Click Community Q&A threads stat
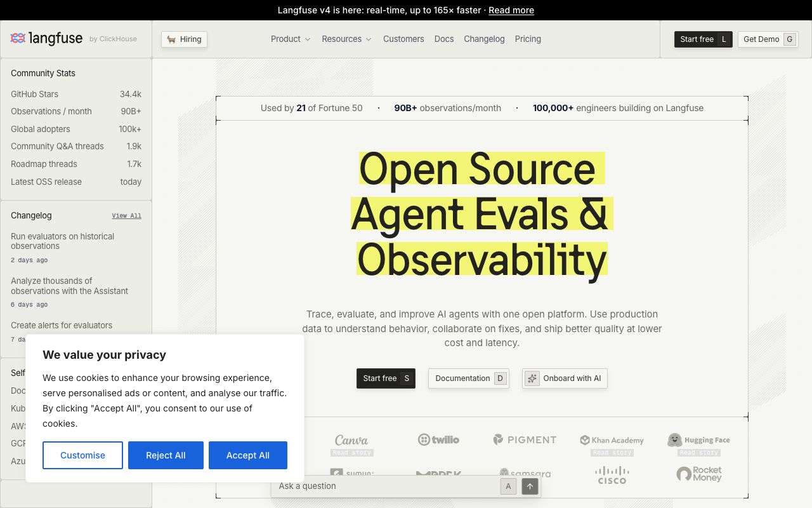The height and width of the screenshot is (508, 812). tap(76, 146)
